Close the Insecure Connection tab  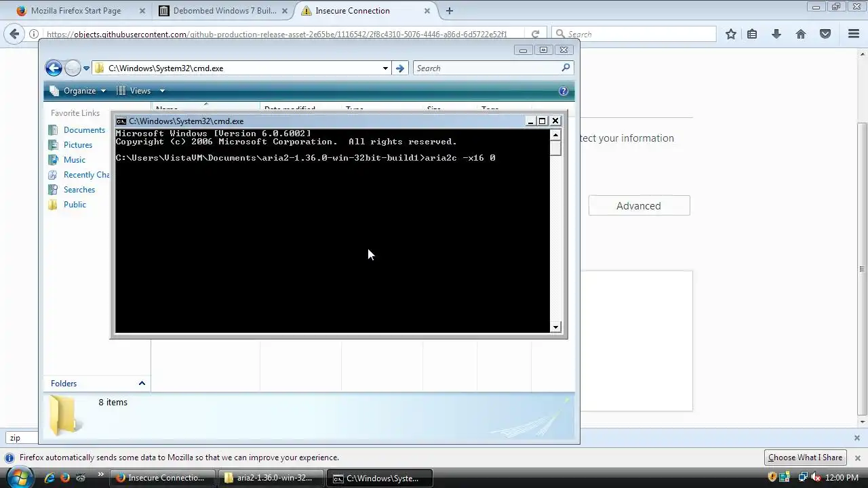427,11
